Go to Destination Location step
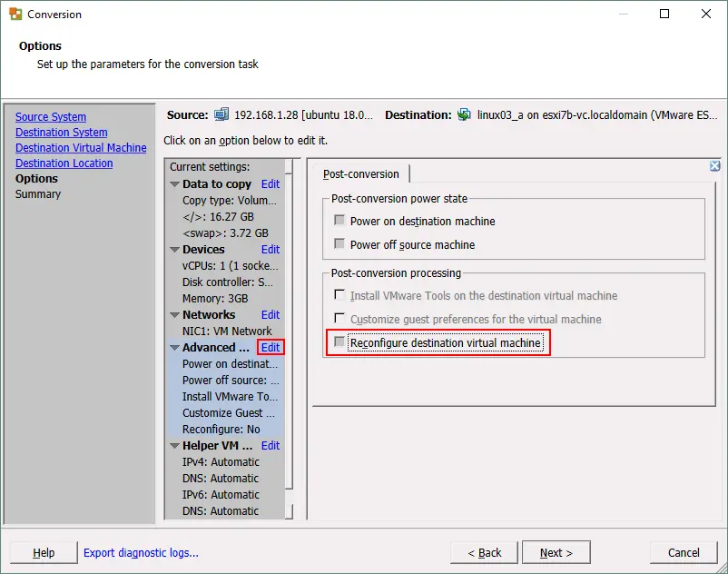This screenshot has height=574, width=728. [x=64, y=163]
